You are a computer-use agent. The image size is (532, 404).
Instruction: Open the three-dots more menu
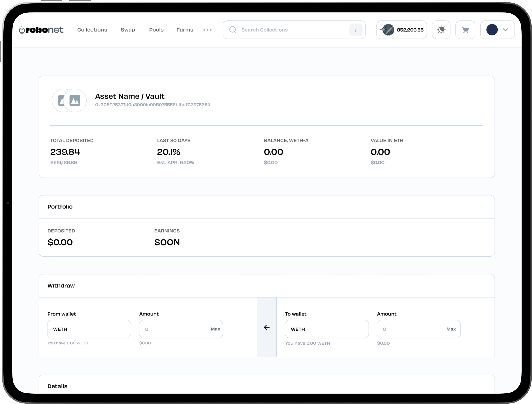point(207,30)
